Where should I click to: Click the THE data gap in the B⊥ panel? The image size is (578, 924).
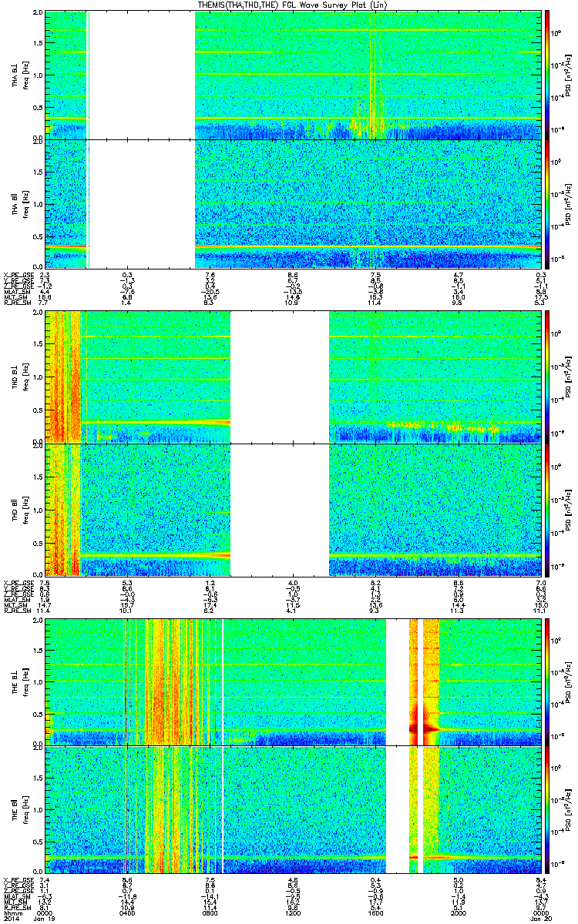tap(397, 681)
